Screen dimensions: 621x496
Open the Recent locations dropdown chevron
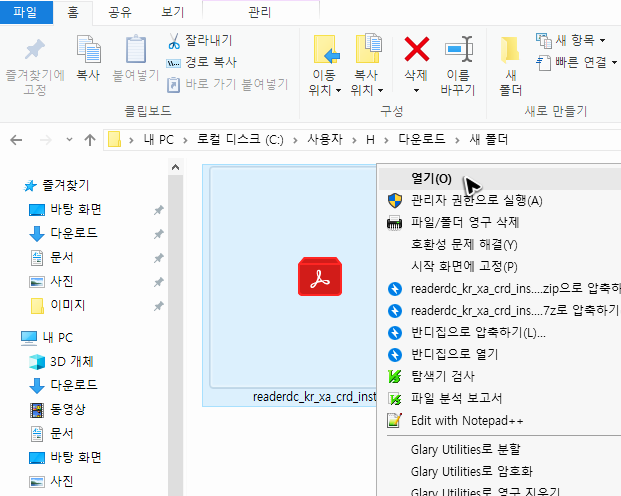[x=69, y=140]
